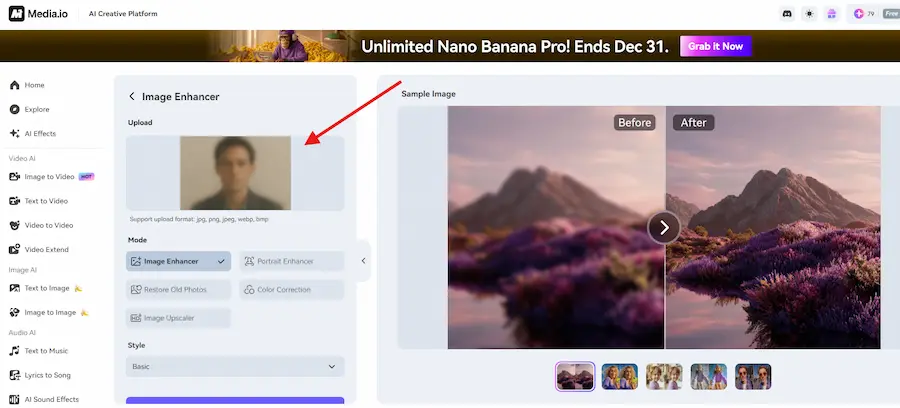Open Video Extend tool
Screen dimensions: 900x408
[x=46, y=249]
